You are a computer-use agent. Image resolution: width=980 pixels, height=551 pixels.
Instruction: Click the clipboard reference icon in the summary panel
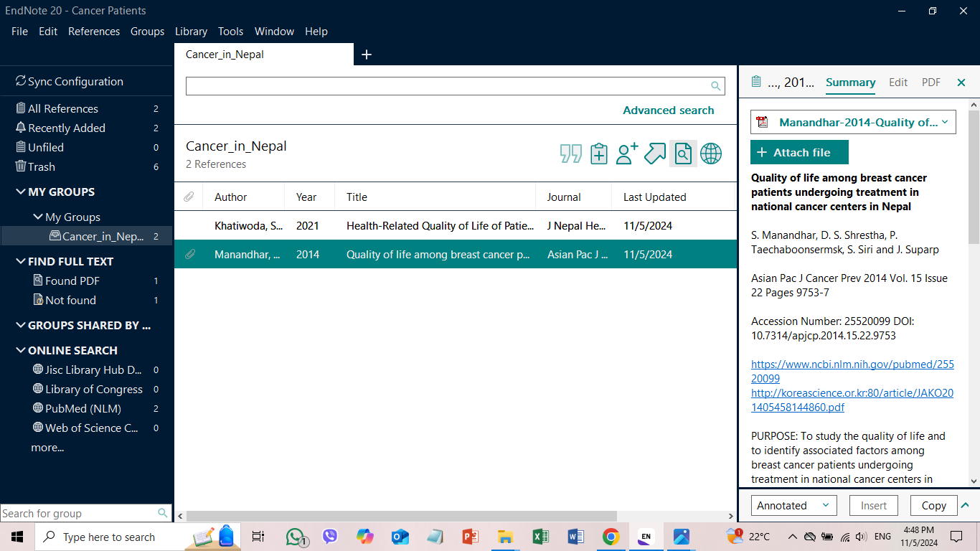pos(755,82)
